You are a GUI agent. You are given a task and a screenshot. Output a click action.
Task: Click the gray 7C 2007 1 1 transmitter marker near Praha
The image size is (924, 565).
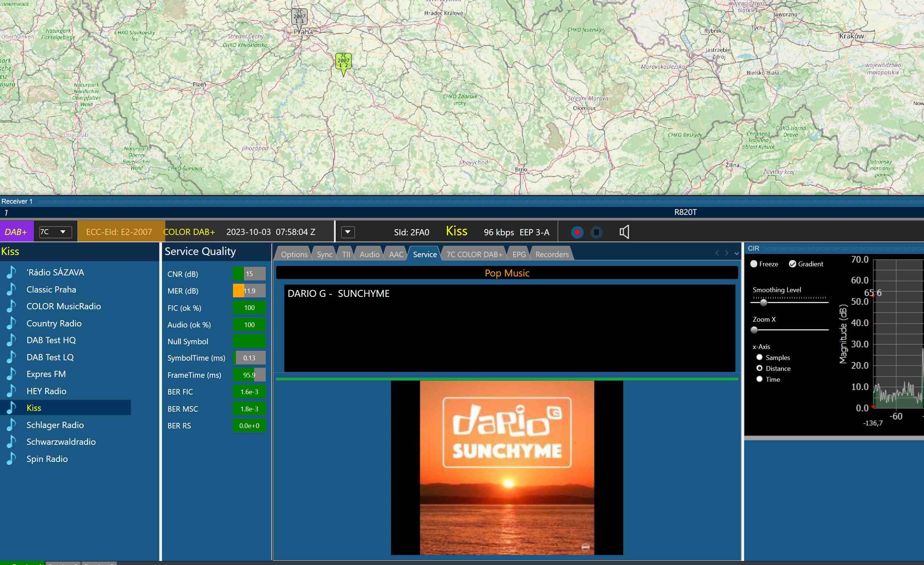coord(299,18)
